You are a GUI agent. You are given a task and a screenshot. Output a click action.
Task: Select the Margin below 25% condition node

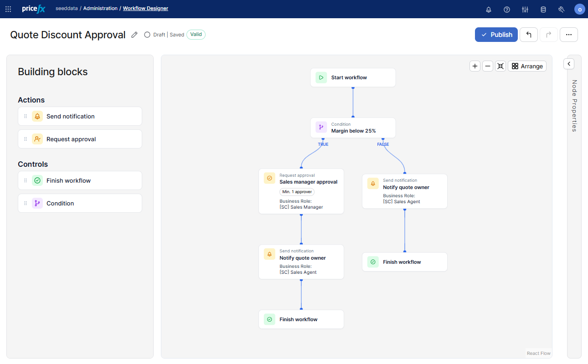pos(353,128)
